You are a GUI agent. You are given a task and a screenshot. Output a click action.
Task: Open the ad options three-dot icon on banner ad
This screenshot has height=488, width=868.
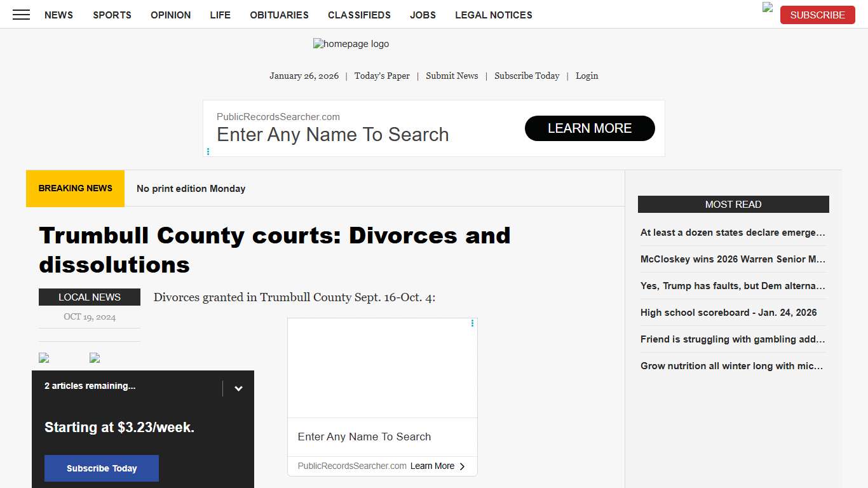click(208, 151)
